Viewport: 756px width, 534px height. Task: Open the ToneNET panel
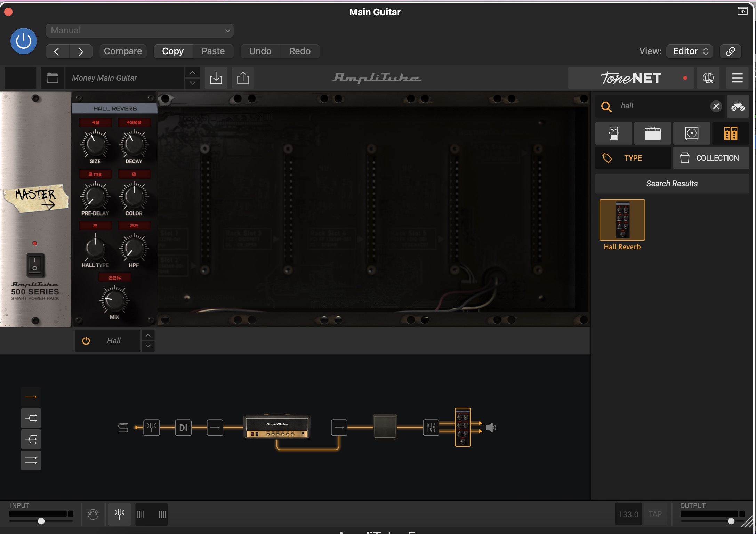click(631, 78)
